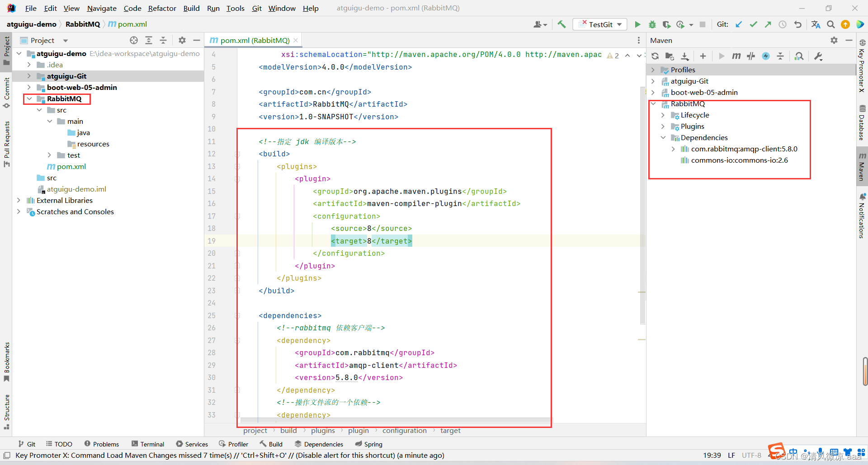
Task: Expand the .idea folder
Action: [29, 65]
